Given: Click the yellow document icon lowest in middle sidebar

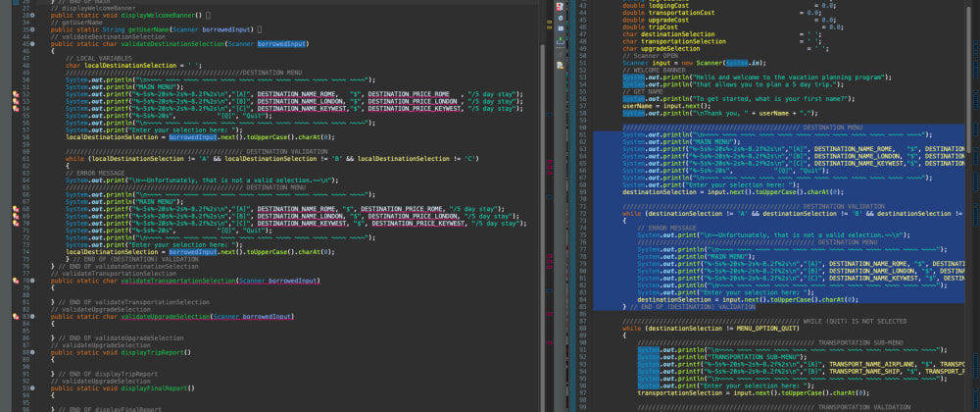Looking at the screenshot, I should click(560, 65).
